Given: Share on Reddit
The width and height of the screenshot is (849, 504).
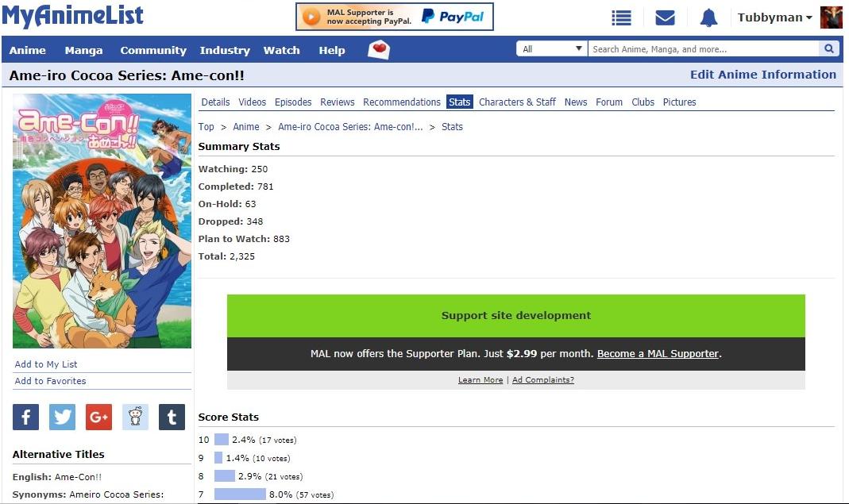Looking at the screenshot, I should 135,417.
